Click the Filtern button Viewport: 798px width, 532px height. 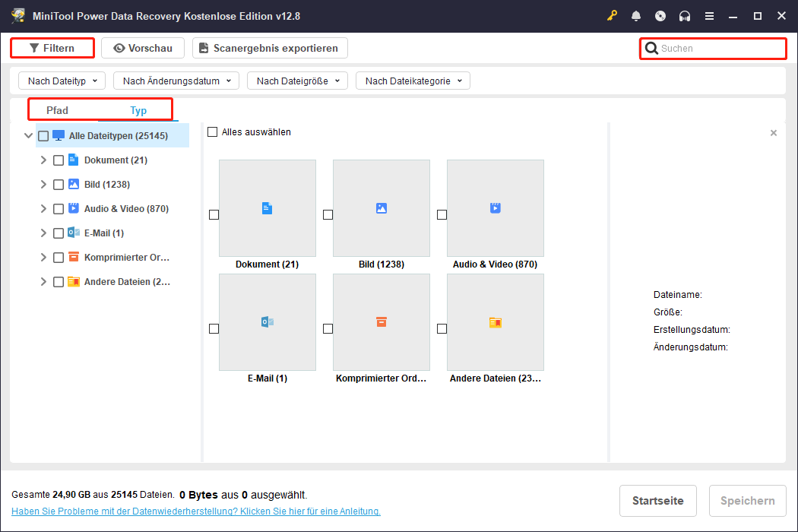pyautogui.click(x=52, y=48)
